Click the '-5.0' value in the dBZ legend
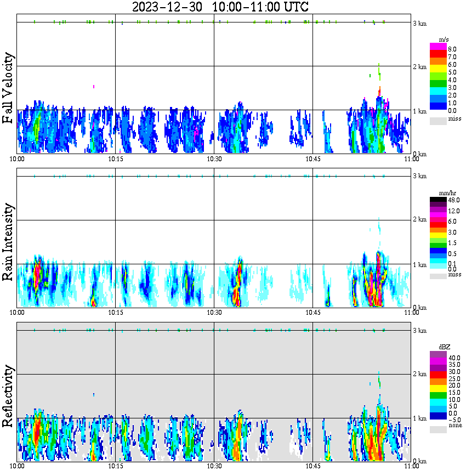This screenshot has height=476, width=466. (454, 420)
